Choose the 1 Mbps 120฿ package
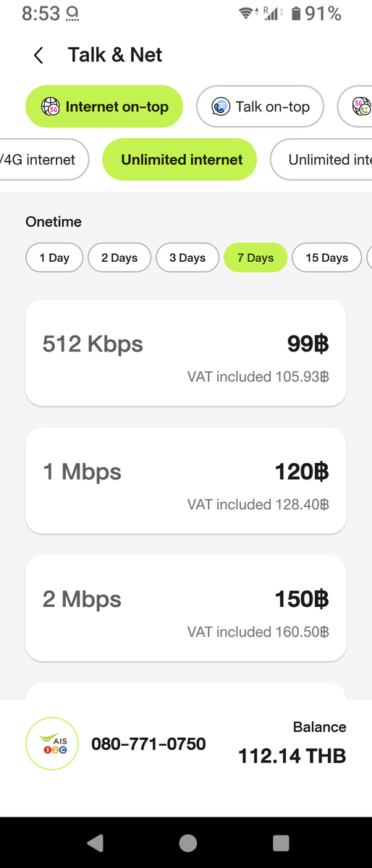Image resolution: width=372 pixels, height=868 pixels. [x=186, y=480]
